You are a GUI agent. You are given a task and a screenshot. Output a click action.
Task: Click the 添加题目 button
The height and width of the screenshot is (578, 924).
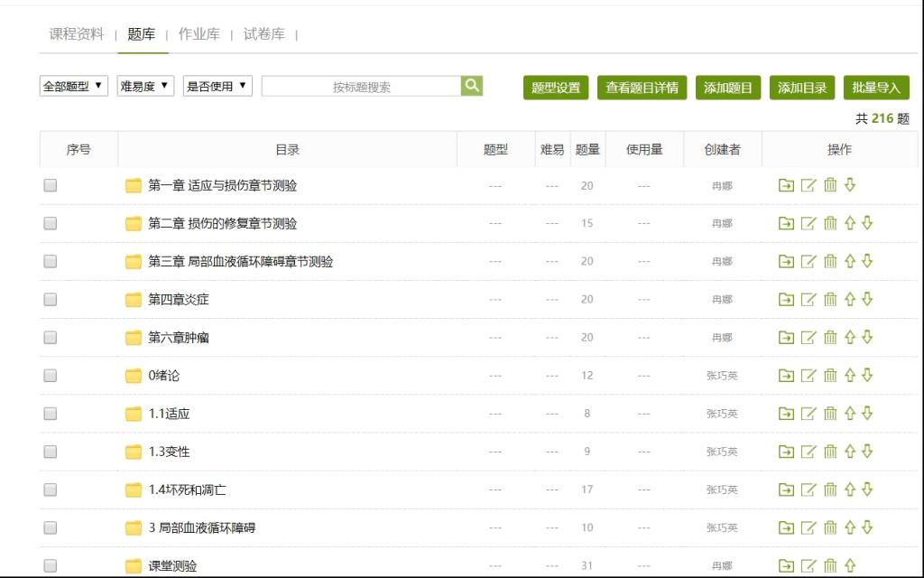pos(727,88)
